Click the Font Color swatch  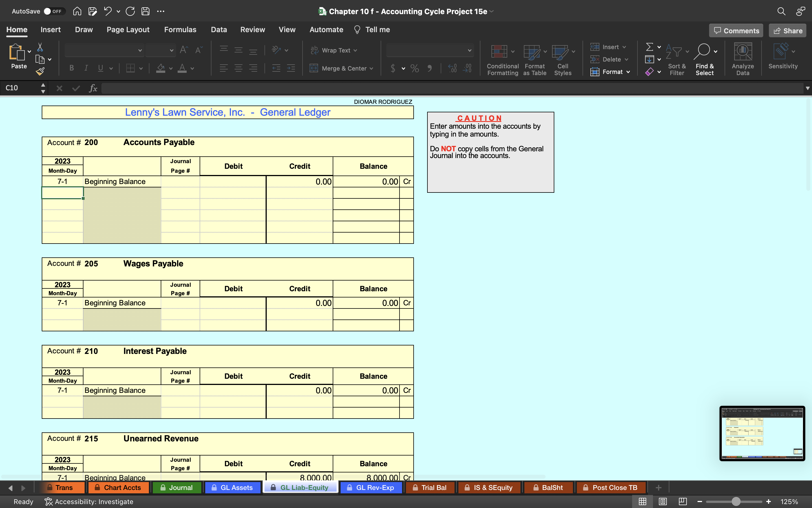click(x=182, y=68)
